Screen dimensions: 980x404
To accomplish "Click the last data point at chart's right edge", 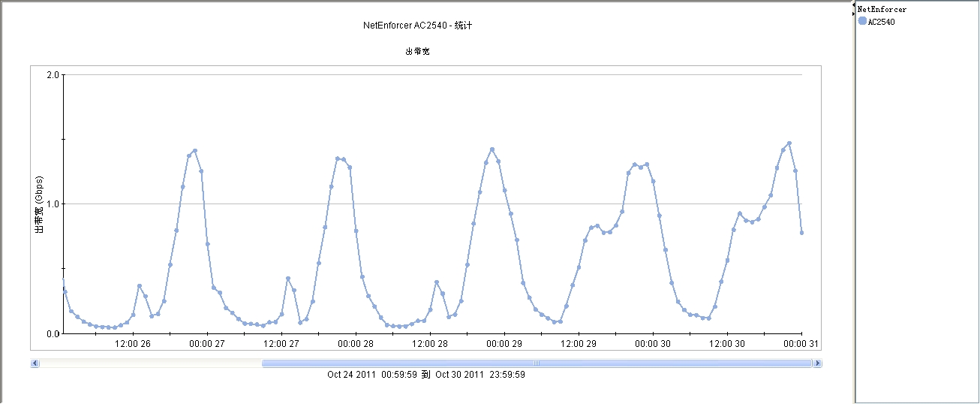I will pyautogui.click(x=801, y=233).
